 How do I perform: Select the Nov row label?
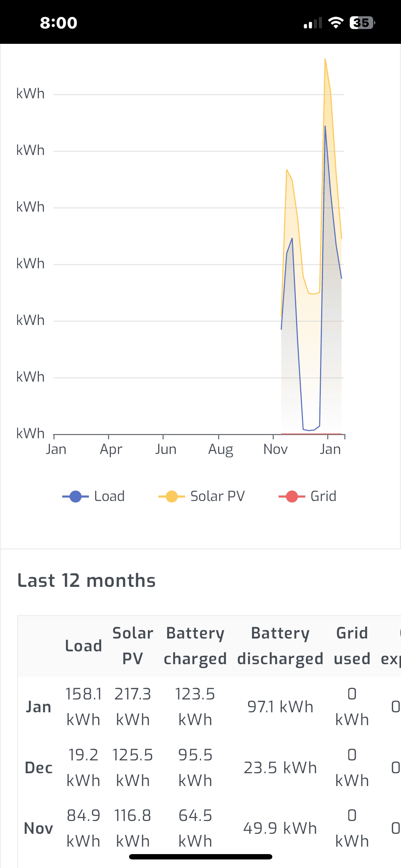[38, 828]
